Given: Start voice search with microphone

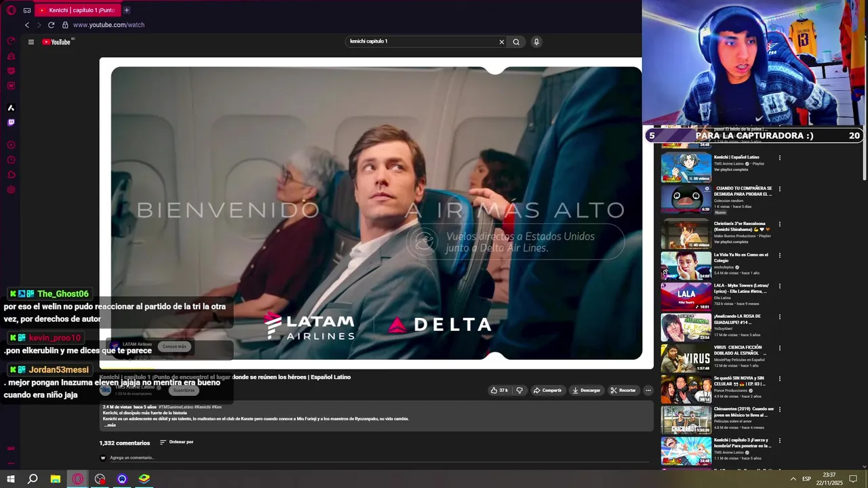Looking at the screenshot, I should point(536,42).
